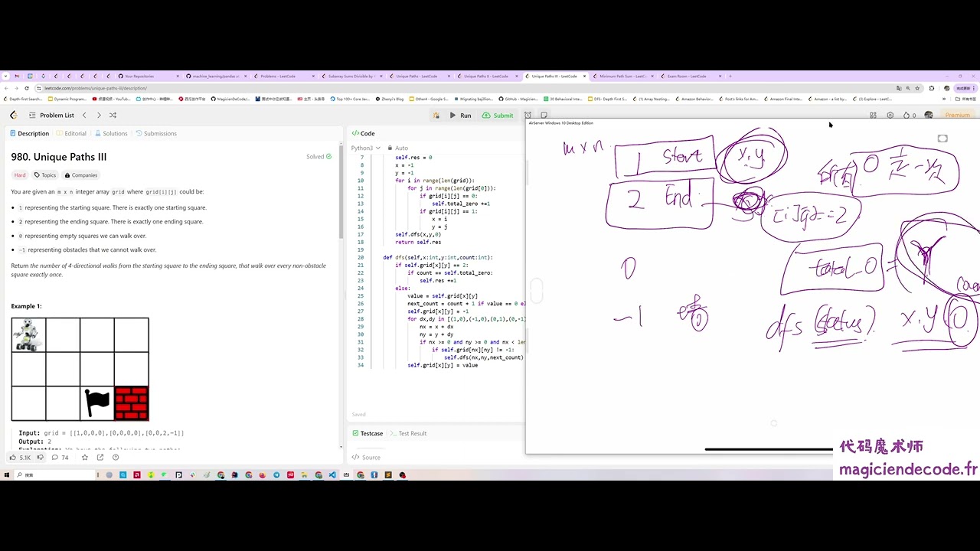Screen dimensions: 980x551
Task: Open the layout grid icon
Action: [873, 116]
